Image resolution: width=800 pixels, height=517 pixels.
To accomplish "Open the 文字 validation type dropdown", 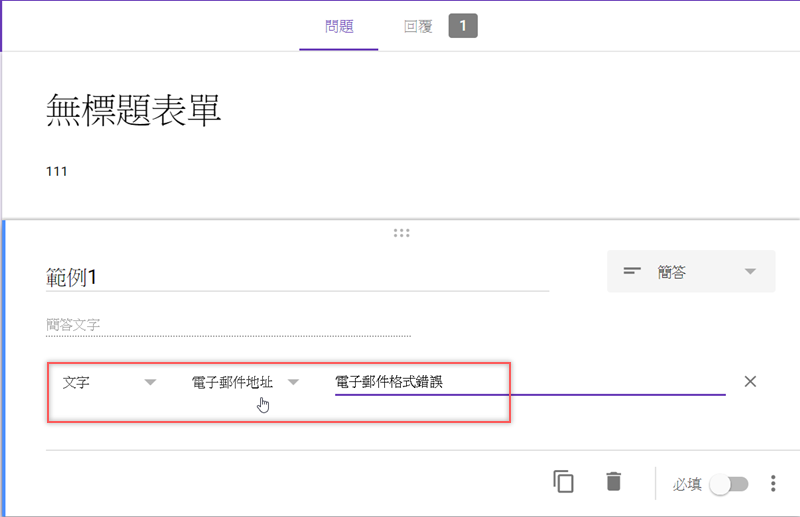I will tap(109, 382).
